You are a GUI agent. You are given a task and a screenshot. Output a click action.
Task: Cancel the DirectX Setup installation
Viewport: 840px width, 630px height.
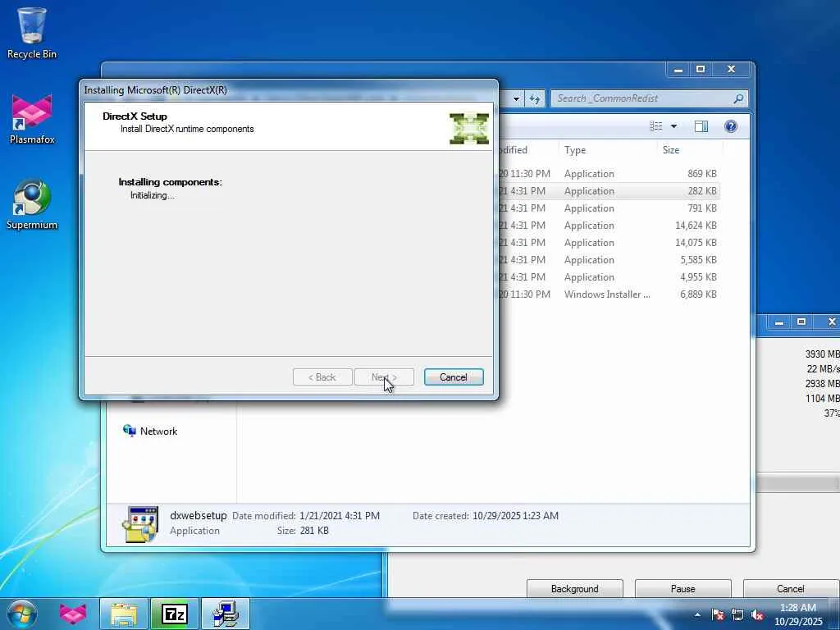point(453,377)
